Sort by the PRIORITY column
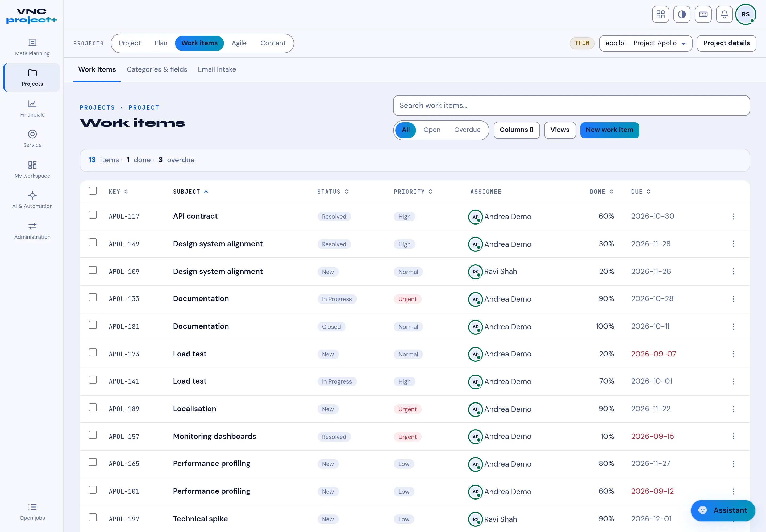The width and height of the screenshot is (766, 532). tap(413, 192)
